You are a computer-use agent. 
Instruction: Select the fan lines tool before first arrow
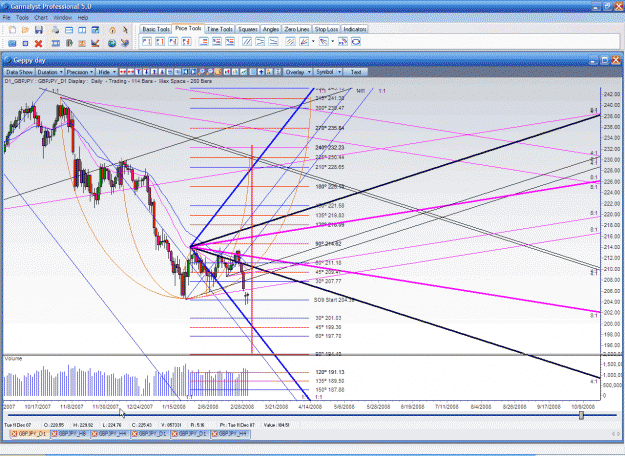click(x=304, y=41)
